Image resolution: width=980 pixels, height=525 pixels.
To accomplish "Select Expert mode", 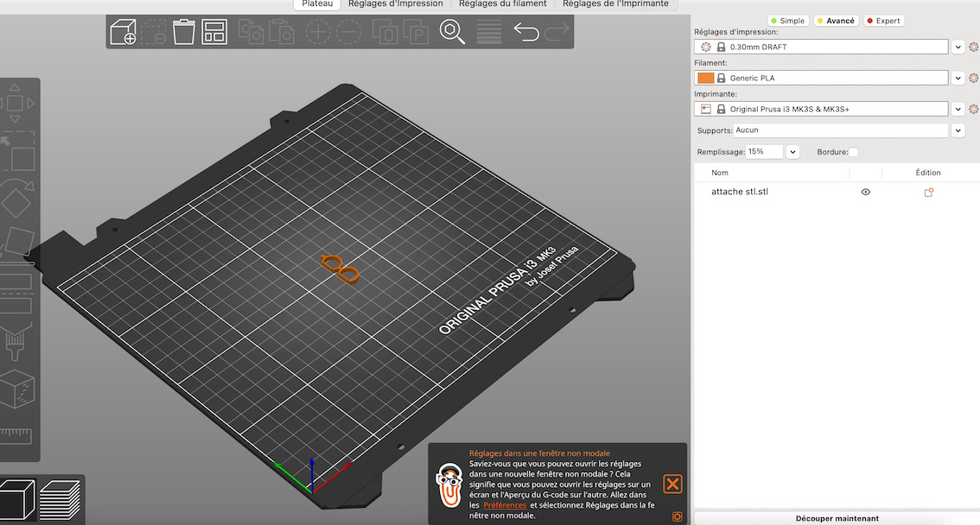I will pos(884,21).
